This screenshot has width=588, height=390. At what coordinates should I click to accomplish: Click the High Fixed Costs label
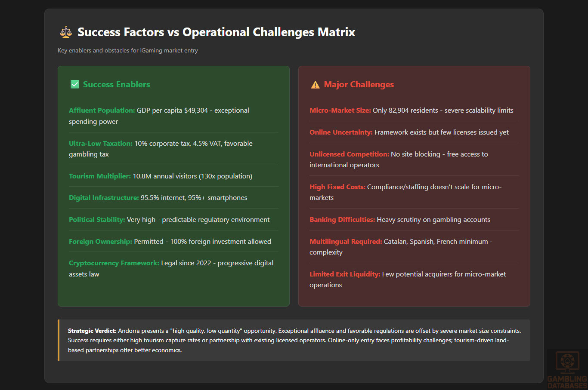337,187
